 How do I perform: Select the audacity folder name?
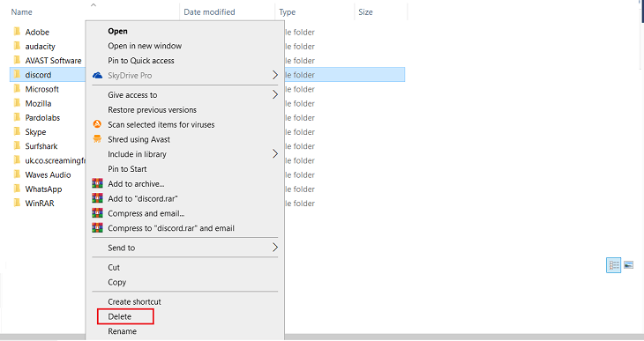(x=40, y=47)
